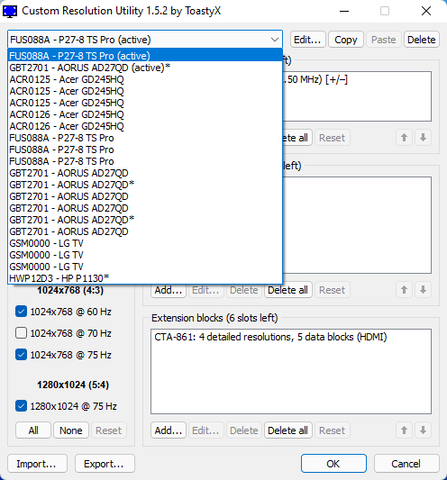Click down arrow in Detailed resolutions section
Viewport: 447px width, 480px height.
pyautogui.click(x=423, y=137)
